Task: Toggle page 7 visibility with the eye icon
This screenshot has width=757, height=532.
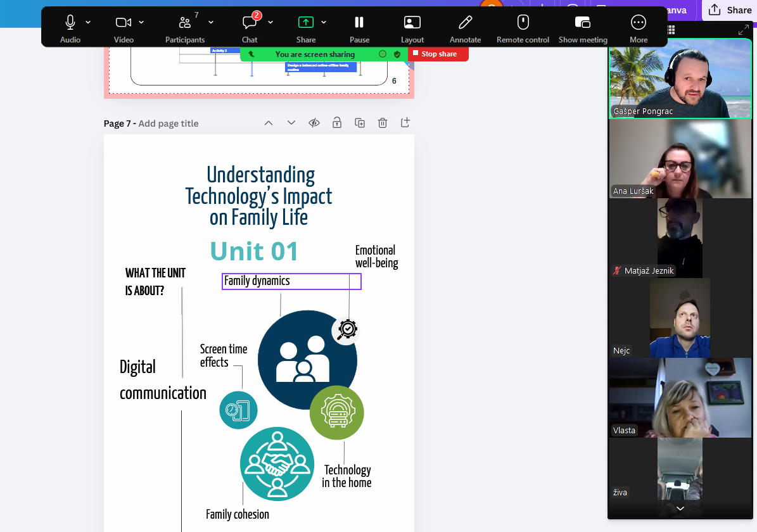Action: pos(314,123)
